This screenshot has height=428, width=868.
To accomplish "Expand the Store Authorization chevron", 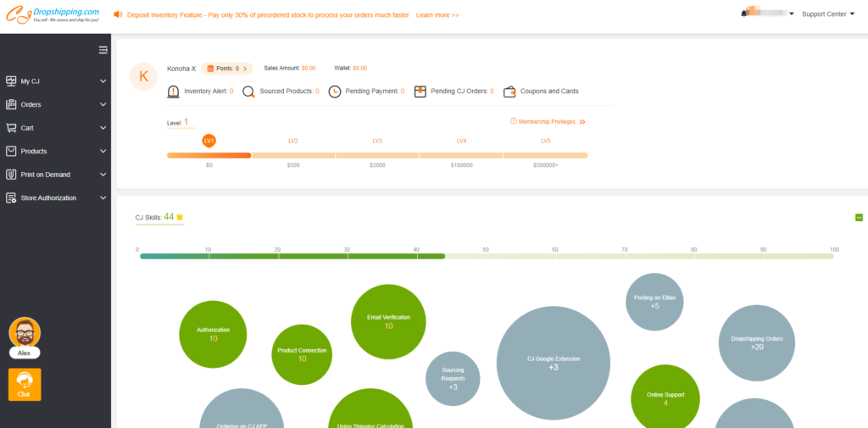I will (x=103, y=197).
